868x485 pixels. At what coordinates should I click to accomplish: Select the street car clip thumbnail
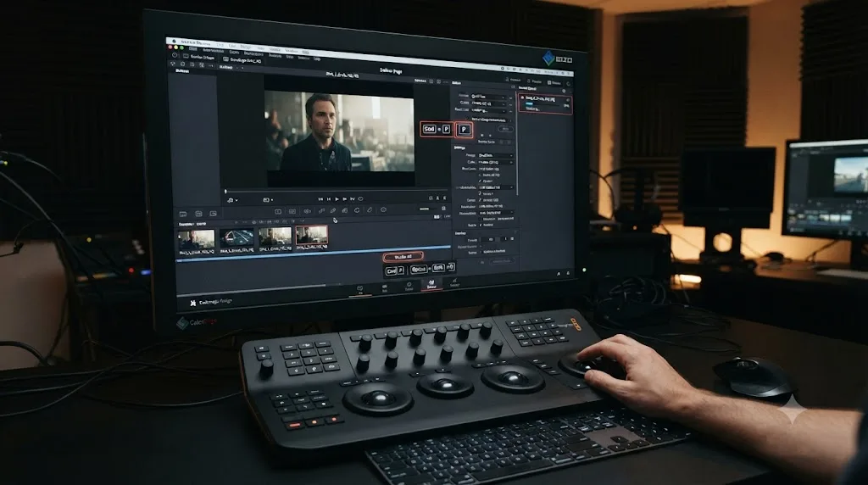236,238
